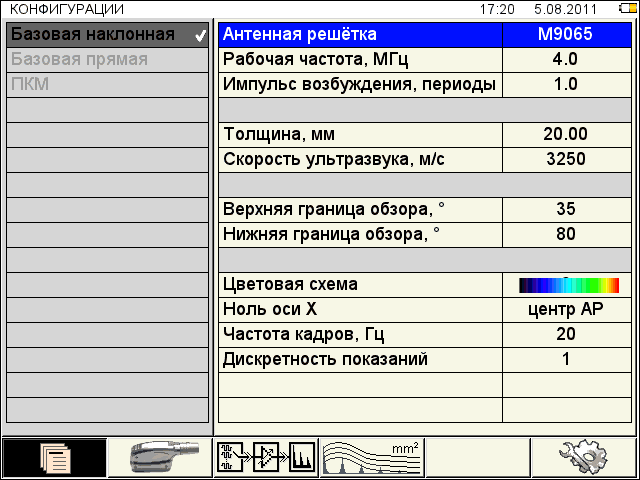Select Рабочая частота, МГц parameter

pyautogui.click(x=360, y=60)
